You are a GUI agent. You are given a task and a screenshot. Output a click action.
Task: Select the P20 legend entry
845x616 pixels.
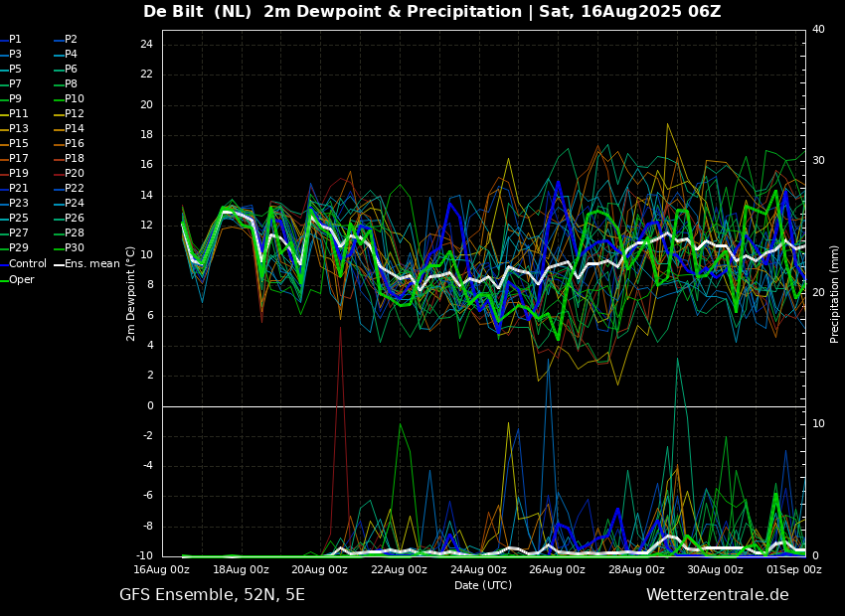pyautogui.click(x=74, y=174)
